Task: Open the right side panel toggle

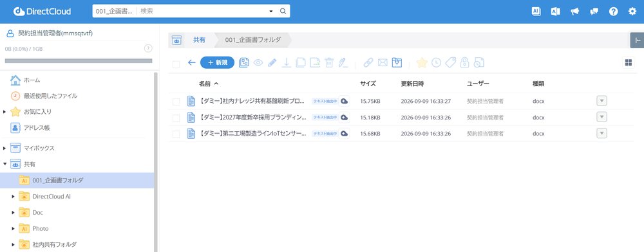Action: pos(638,40)
